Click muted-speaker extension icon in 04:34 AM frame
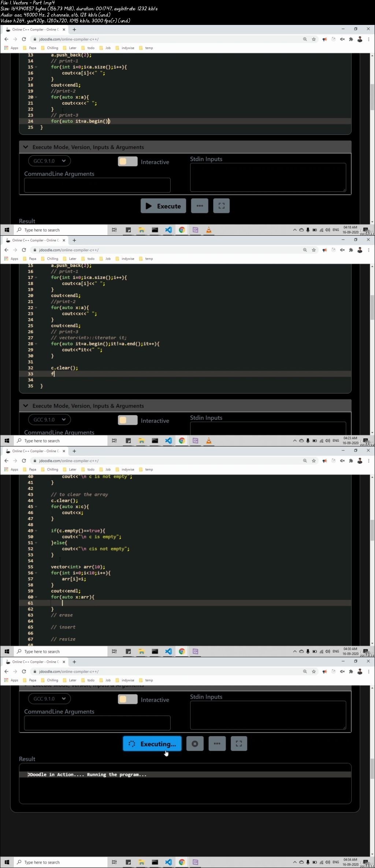Image resolution: width=375 pixels, height=868 pixels. [x=342, y=672]
